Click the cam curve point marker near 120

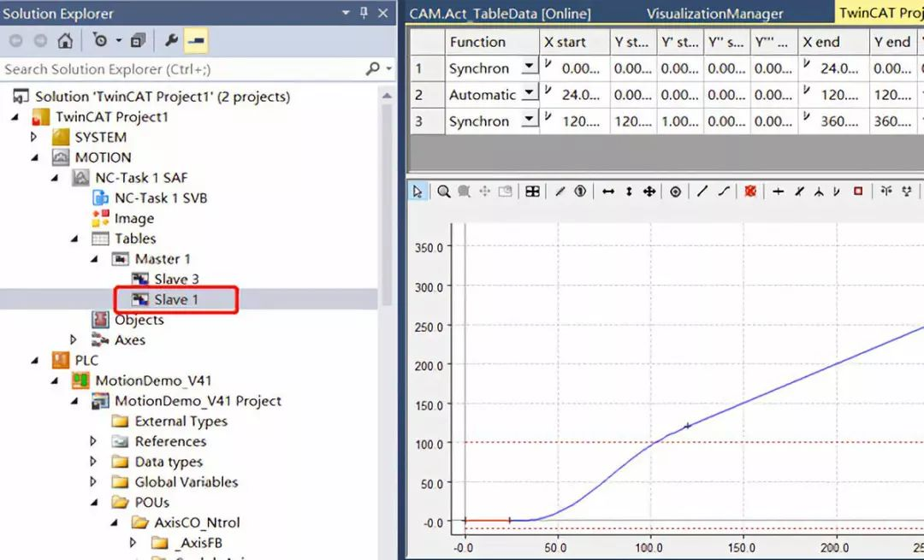[x=687, y=426]
